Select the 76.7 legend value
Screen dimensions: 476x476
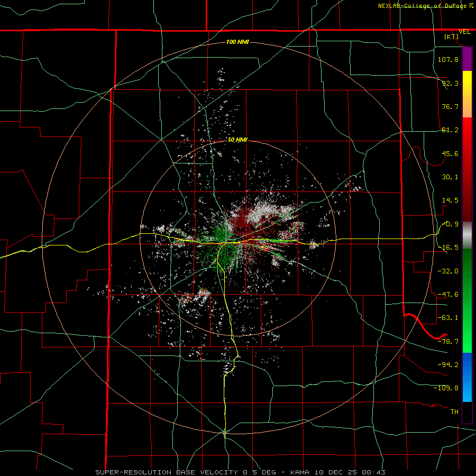coord(450,106)
